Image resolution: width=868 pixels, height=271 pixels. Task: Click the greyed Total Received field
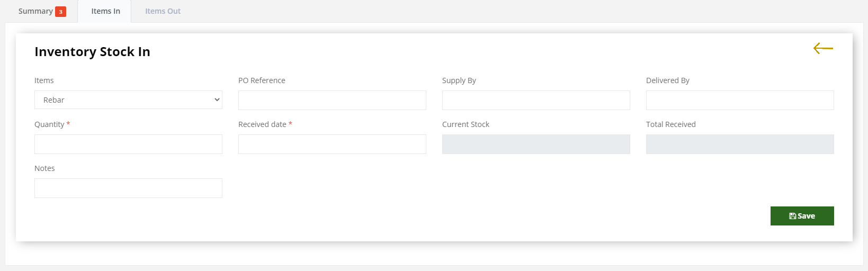point(740,144)
